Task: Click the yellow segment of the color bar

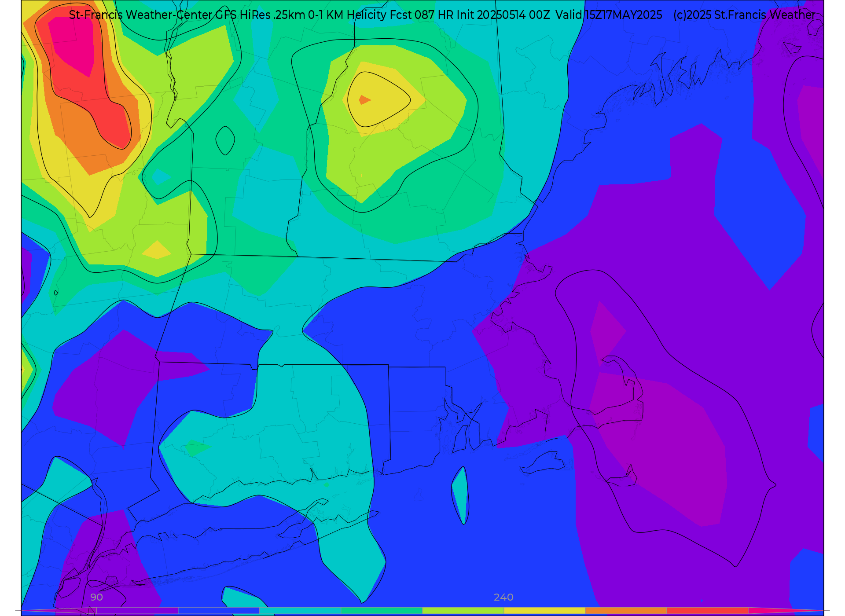Action: point(544,610)
